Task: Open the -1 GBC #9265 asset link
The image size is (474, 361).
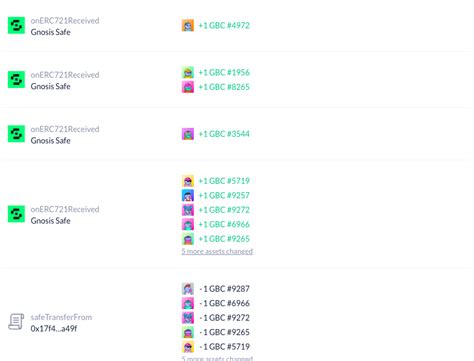Action: click(224, 332)
